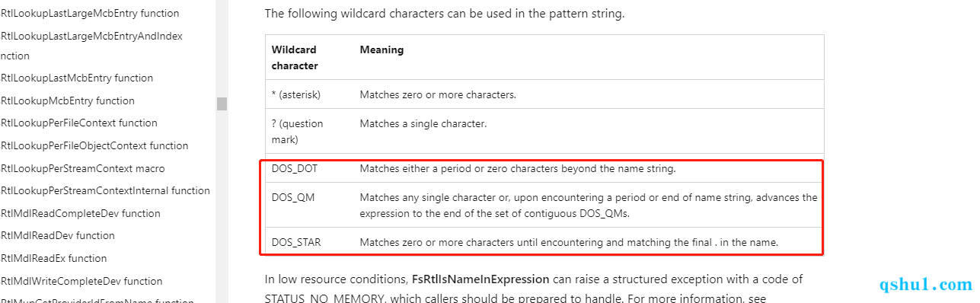Click the Wildcard character column header
The image size is (980, 303).
295,57
